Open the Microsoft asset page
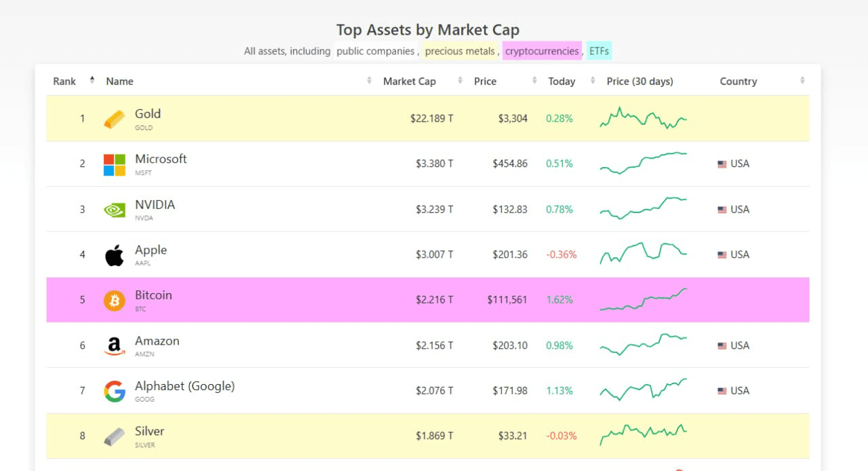The width and height of the screenshot is (868, 471). click(x=161, y=159)
